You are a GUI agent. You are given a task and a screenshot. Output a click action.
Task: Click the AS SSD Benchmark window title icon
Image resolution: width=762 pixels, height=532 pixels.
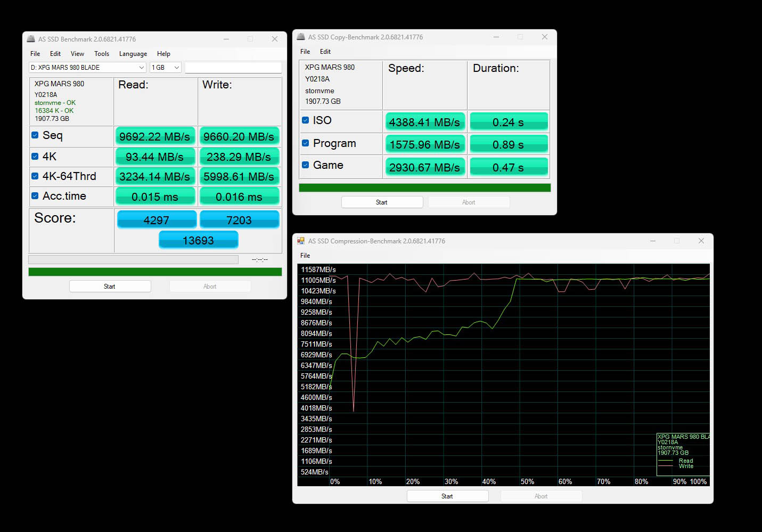click(x=31, y=39)
